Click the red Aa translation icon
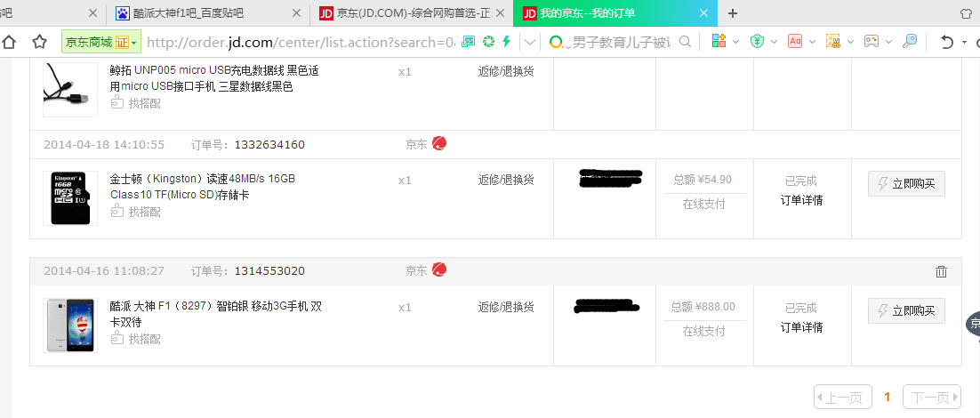The height and width of the screenshot is (418, 980). click(795, 42)
